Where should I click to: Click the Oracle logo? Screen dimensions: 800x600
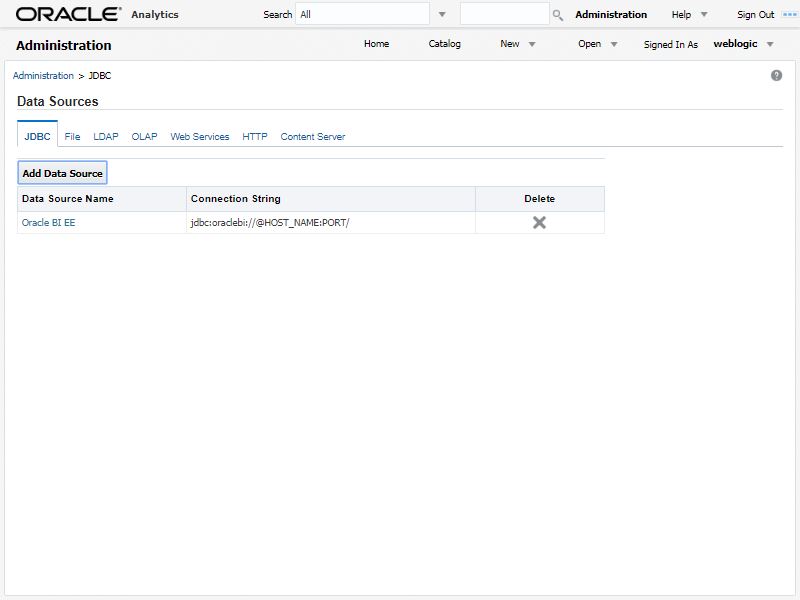[x=69, y=14]
